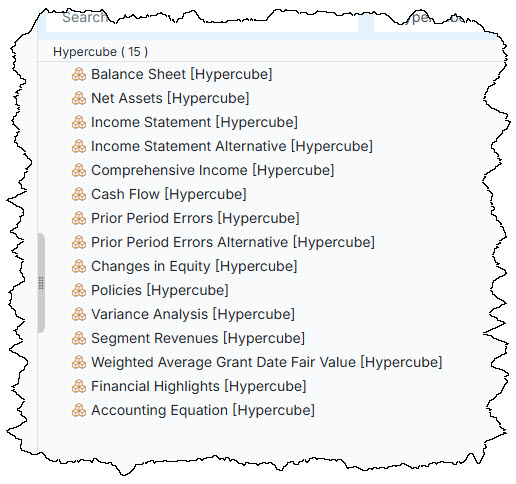Select Segment Revenues [Hypercube] item
This screenshot has width=516, height=484.
point(198,338)
